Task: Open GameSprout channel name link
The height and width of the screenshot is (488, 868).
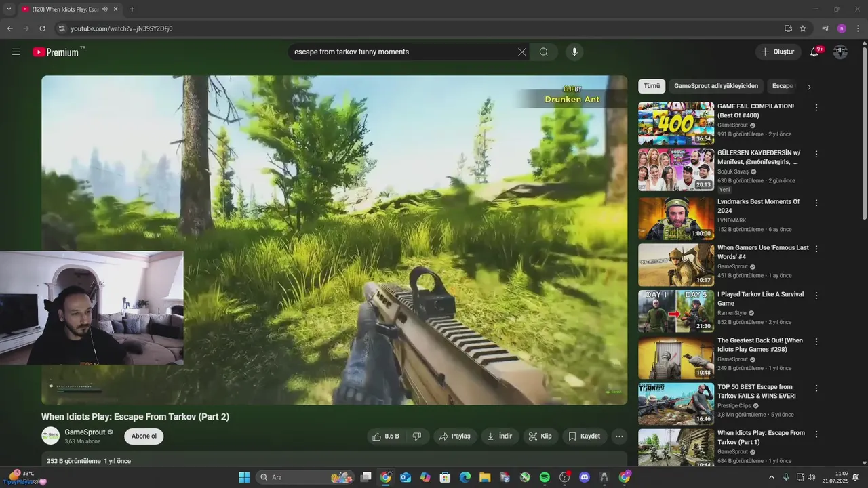Action: click(85, 432)
